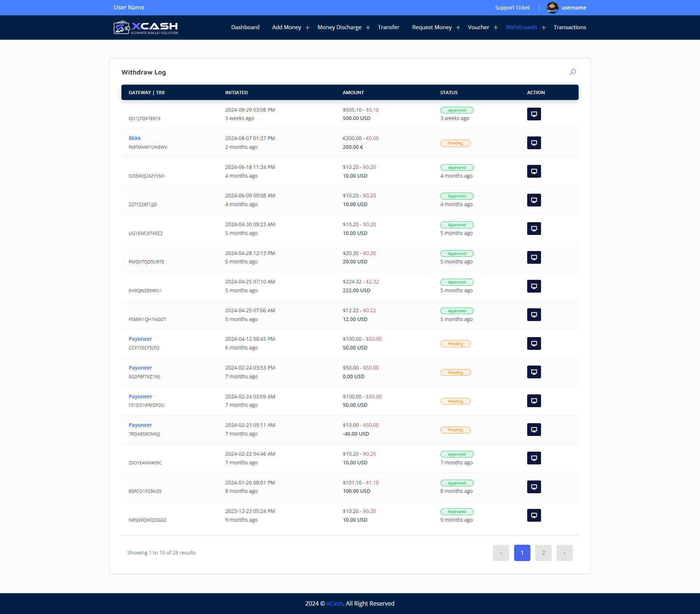View details for transaction NRSJWQWQOGG3

tap(534, 515)
